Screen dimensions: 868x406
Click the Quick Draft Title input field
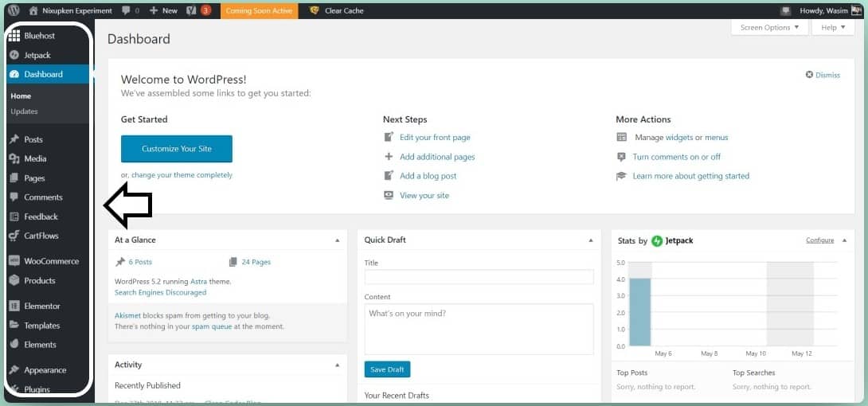point(479,277)
